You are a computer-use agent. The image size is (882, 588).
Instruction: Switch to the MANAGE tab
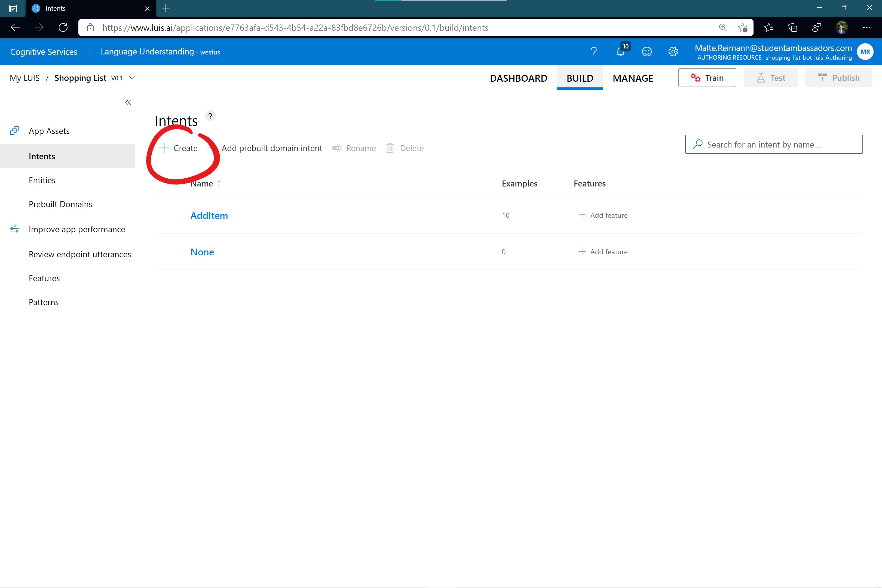[x=633, y=78]
